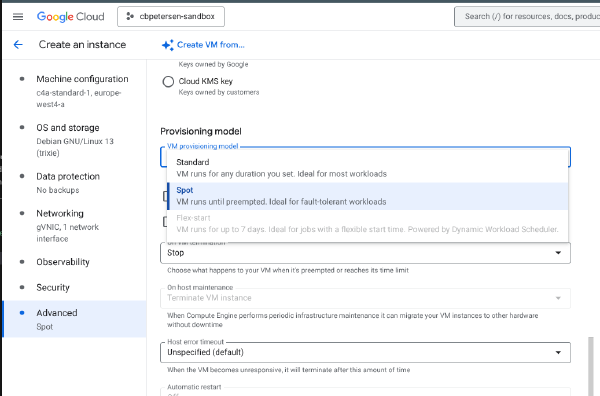This screenshot has height=396, width=600.
Task: Open the Create VM from... link
Action: click(x=210, y=45)
